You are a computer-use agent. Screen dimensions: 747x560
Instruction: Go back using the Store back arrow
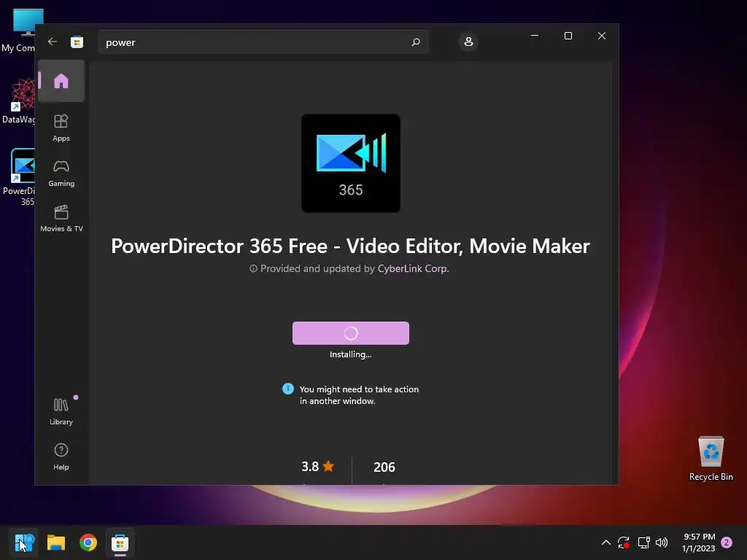[53, 42]
